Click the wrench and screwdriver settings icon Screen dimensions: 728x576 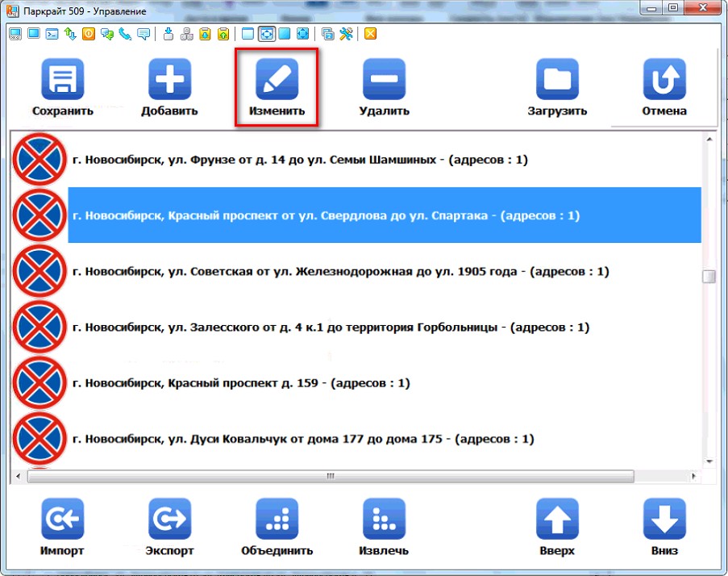point(346,34)
